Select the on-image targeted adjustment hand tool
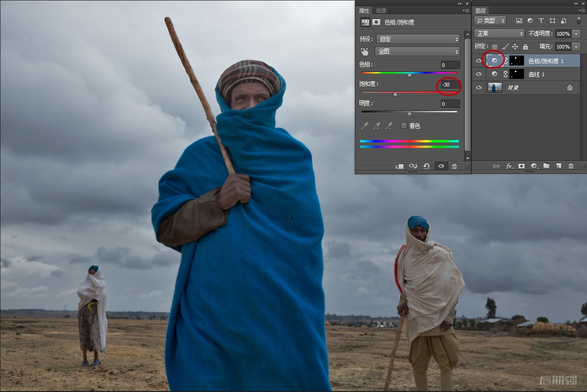The image size is (587, 392). pyautogui.click(x=365, y=51)
